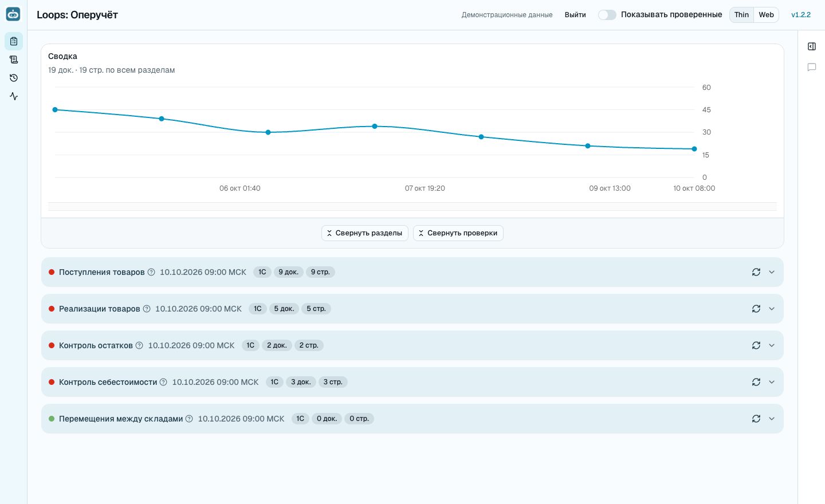Switch to Web view mode

[766, 15]
